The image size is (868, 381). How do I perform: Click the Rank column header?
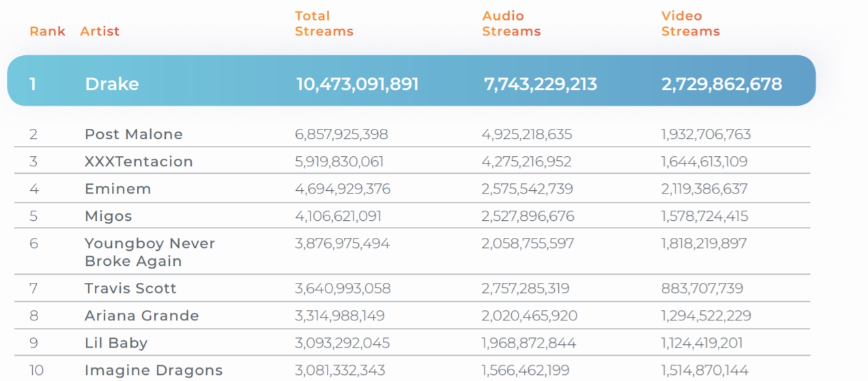tap(47, 31)
